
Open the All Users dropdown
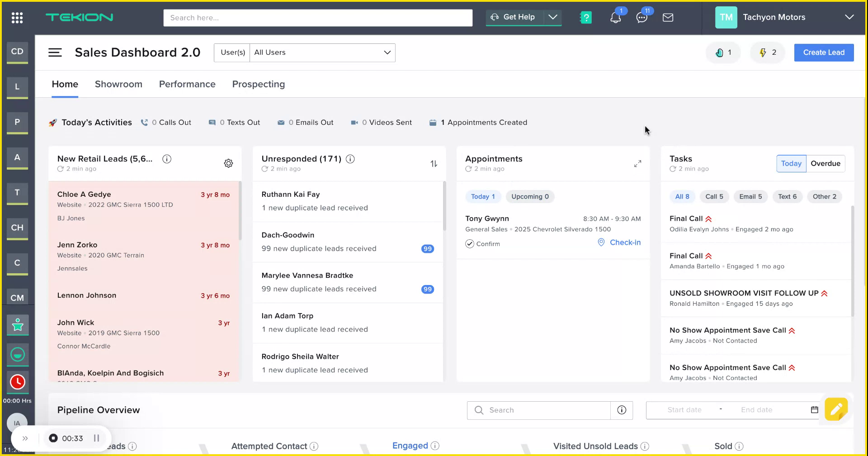point(322,52)
